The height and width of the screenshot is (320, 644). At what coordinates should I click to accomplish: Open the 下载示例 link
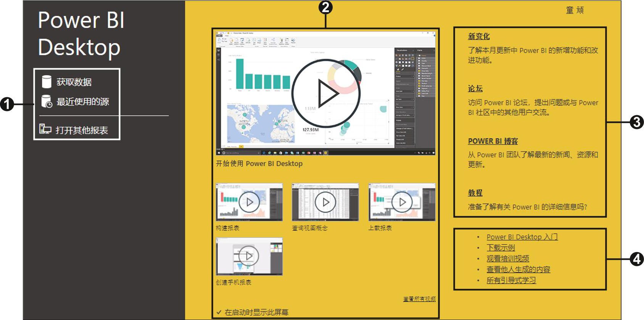click(x=501, y=248)
